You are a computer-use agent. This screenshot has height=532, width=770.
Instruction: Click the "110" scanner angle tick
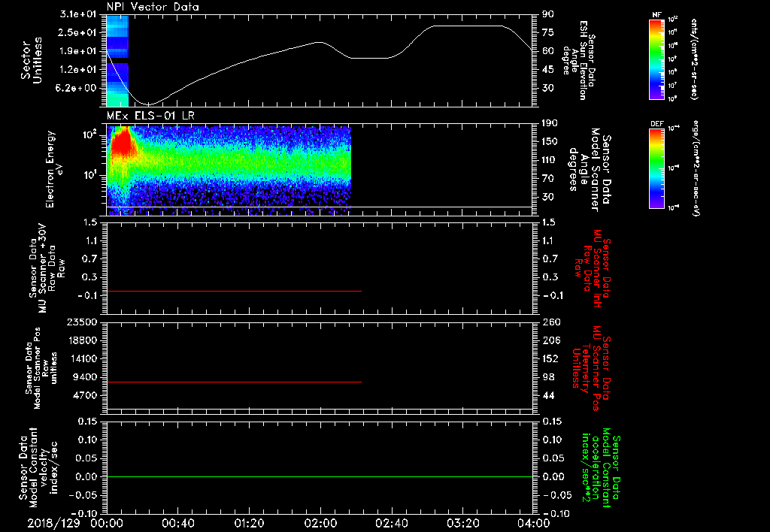[550, 160]
